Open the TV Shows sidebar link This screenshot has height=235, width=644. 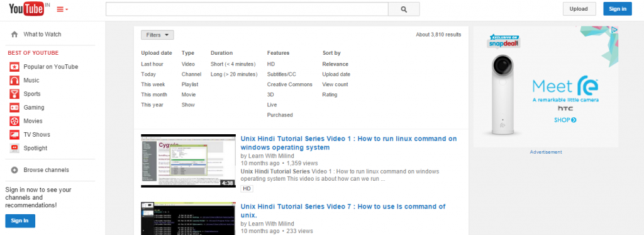(x=36, y=135)
